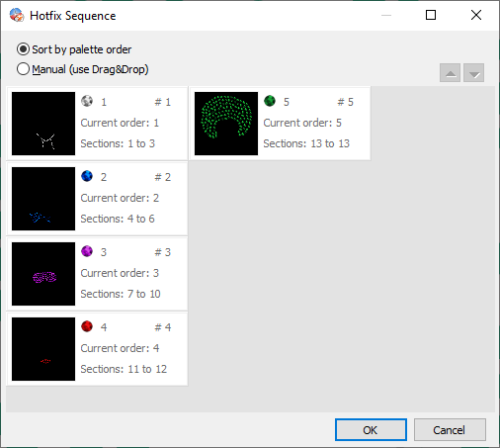500x448 pixels.
Task: Click the Hotfix Sequence app icon in title bar
Action: coord(17,15)
